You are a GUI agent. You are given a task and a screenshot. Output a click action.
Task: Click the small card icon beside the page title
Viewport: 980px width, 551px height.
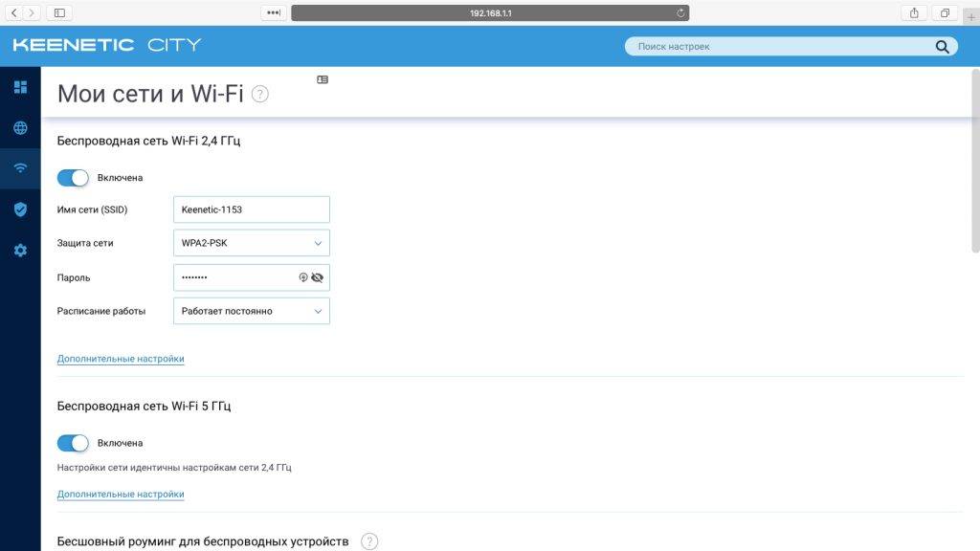323,79
